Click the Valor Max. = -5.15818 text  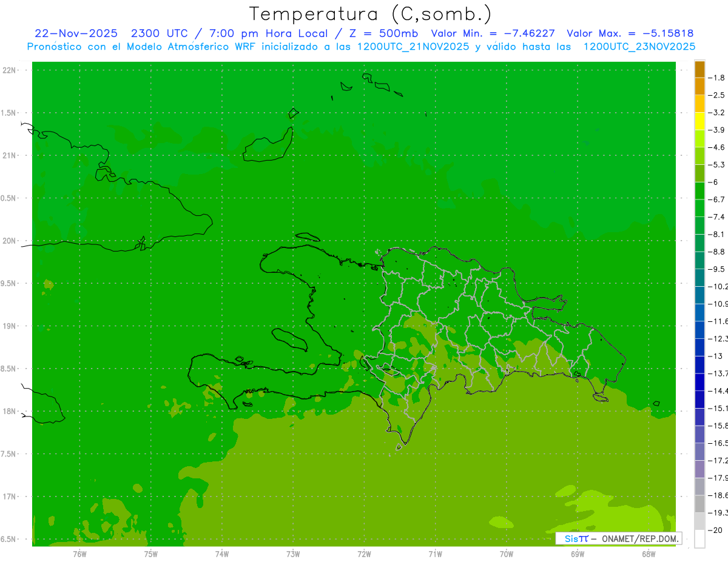click(630, 33)
